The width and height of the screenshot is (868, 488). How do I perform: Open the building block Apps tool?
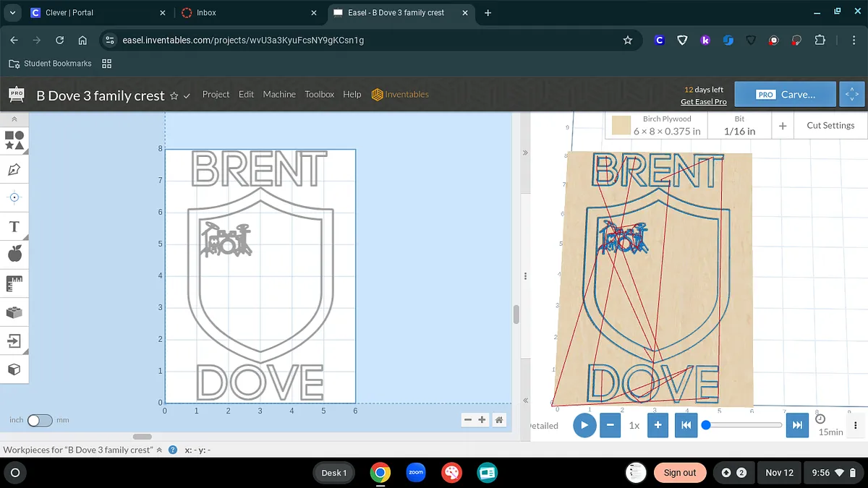click(x=14, y=312)
